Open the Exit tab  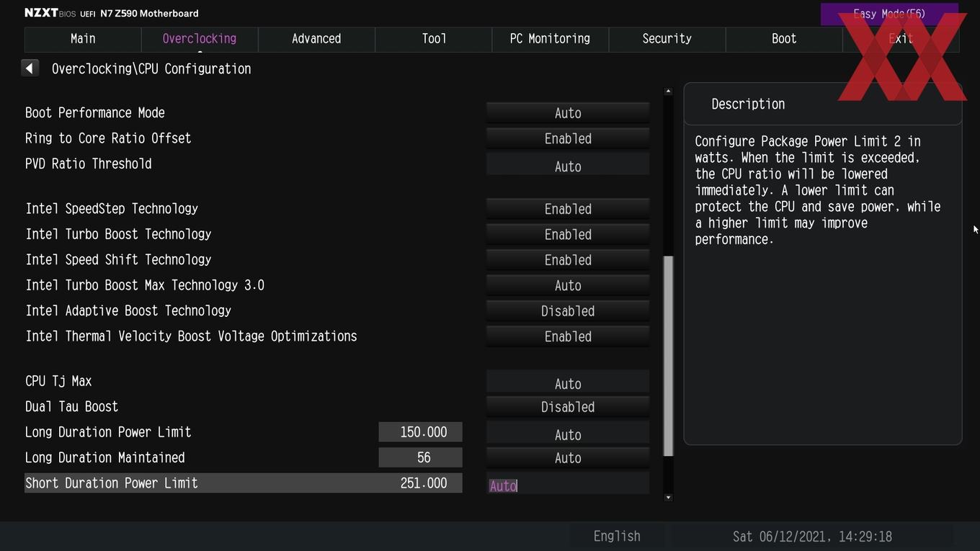tap(901, 39)
